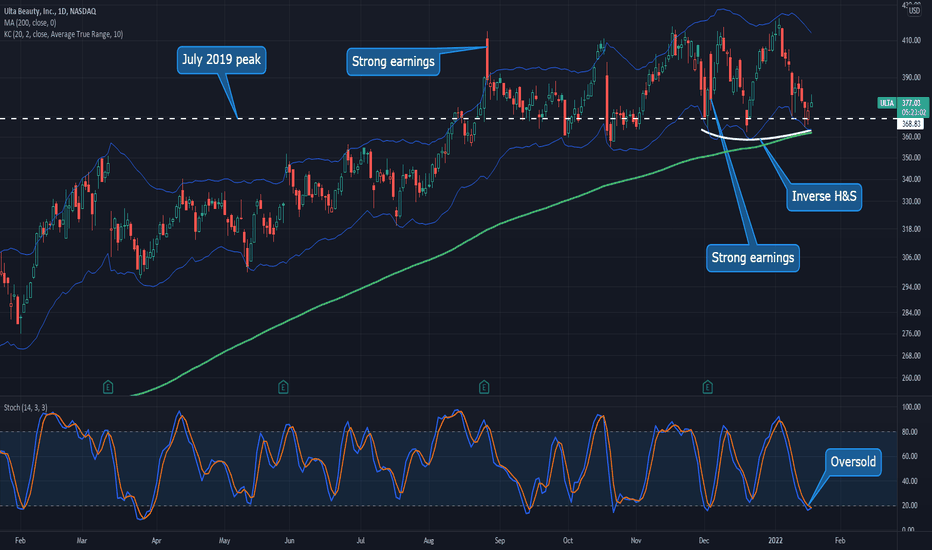Click 390.00 on the price axis
The image size is (932, 550).
pyautogui.click(x=911, y=77)
